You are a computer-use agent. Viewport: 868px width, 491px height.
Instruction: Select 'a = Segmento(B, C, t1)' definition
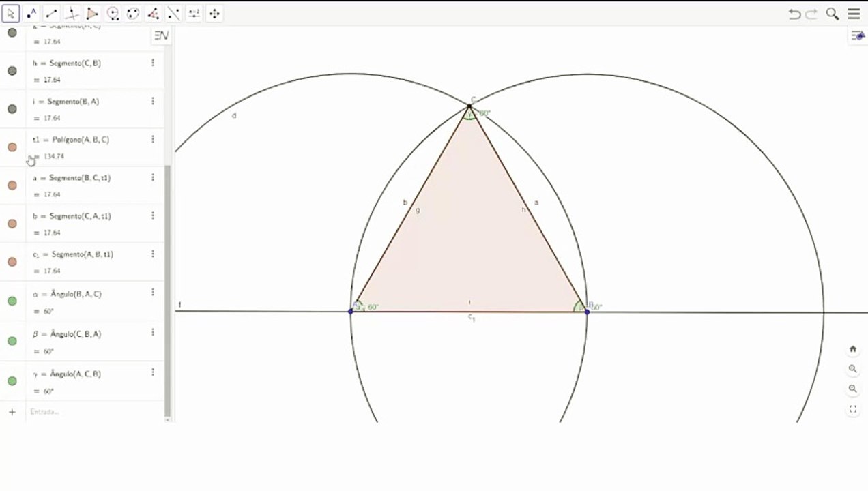72,178
